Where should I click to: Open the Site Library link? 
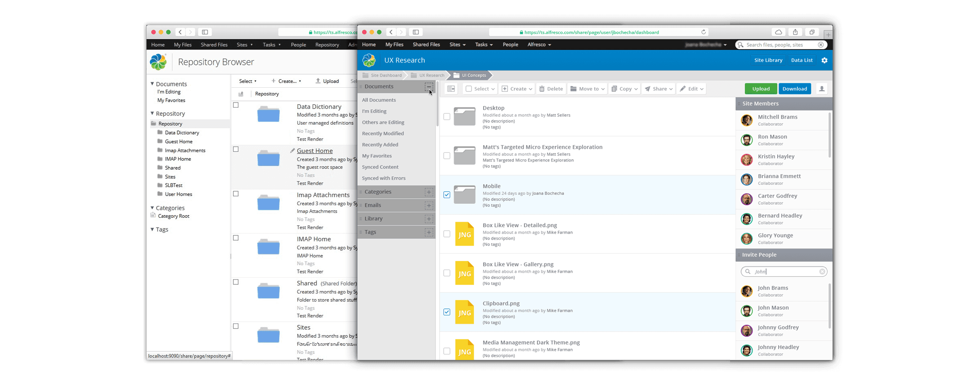pyautogui.click(x=768, y=60)
